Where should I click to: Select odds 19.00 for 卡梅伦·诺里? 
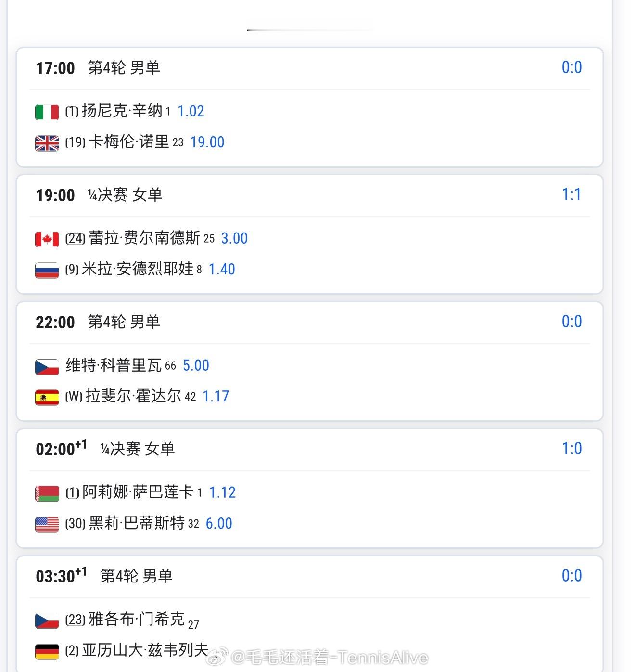click(x=207, y=142)
